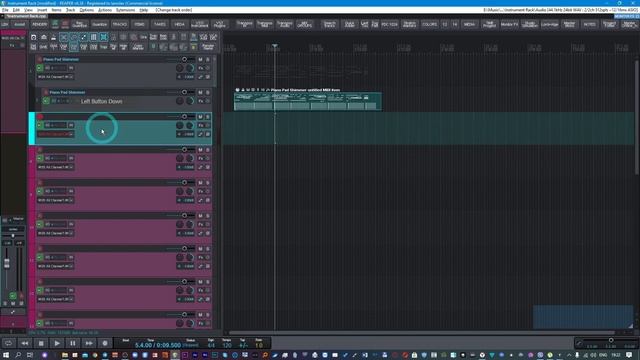This screenshot has height=360, width=640.
Task: Open Windows Task View
Action: (x=30, y=355)
